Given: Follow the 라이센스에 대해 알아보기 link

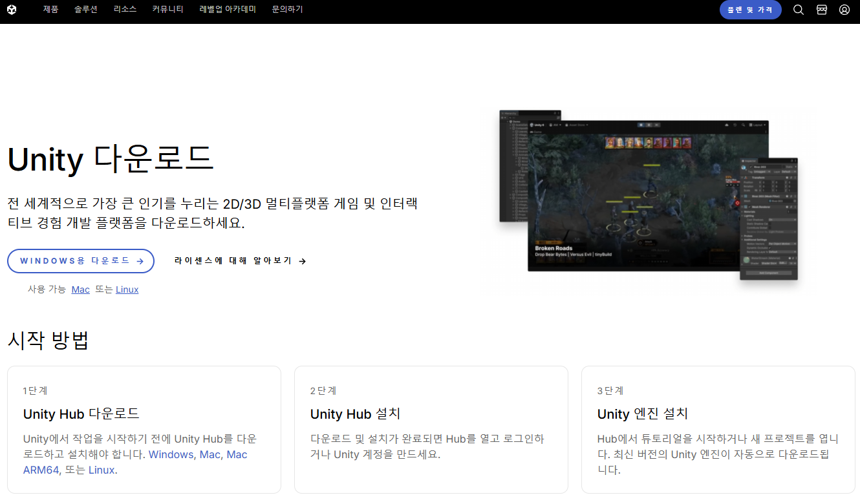Looking at the screenshot, I should click(x=240, y=261).
